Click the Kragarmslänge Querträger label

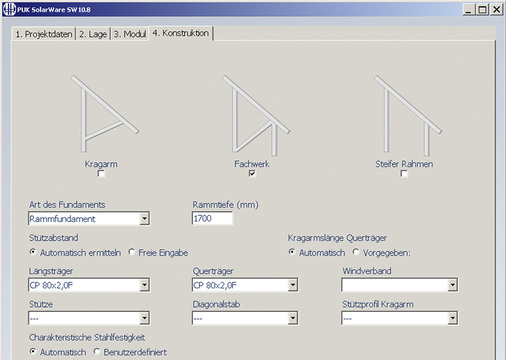(337, 238)
